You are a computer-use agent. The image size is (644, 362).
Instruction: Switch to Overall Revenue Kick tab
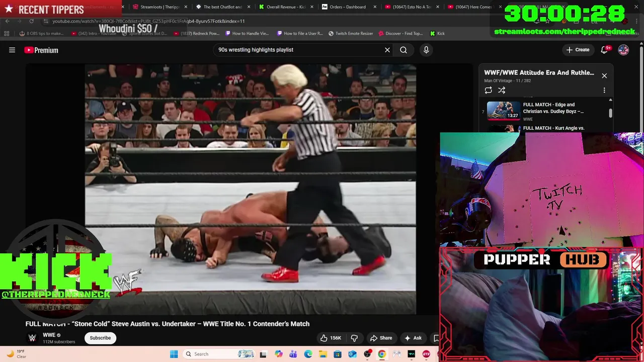coord(286,7)
